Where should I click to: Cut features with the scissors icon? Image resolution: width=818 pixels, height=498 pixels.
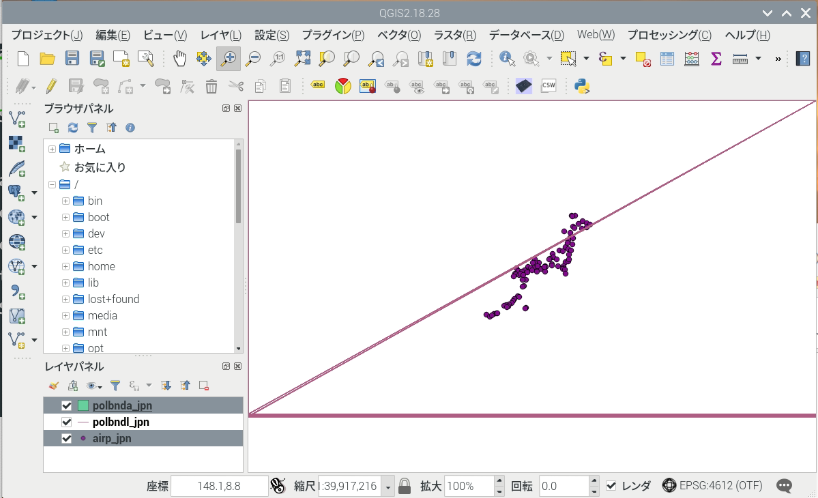pyautogui.click(x=236, y=86)
